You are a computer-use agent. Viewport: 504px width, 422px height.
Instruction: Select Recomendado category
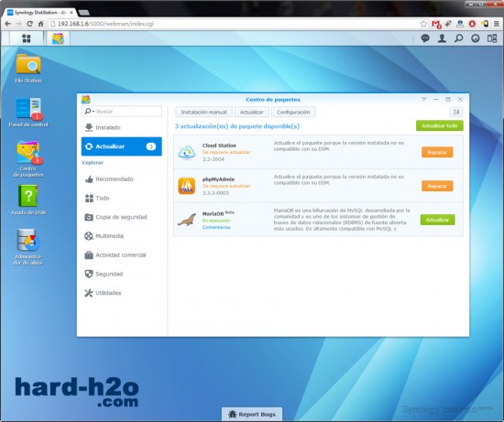pyautogui.click(x=122, y=179)
